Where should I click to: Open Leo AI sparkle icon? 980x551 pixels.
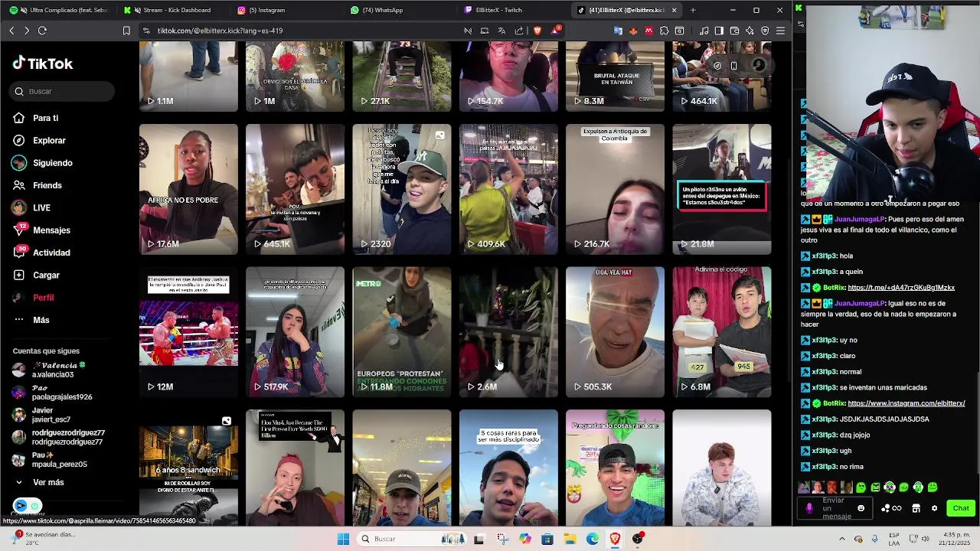(x=750, y=31)
